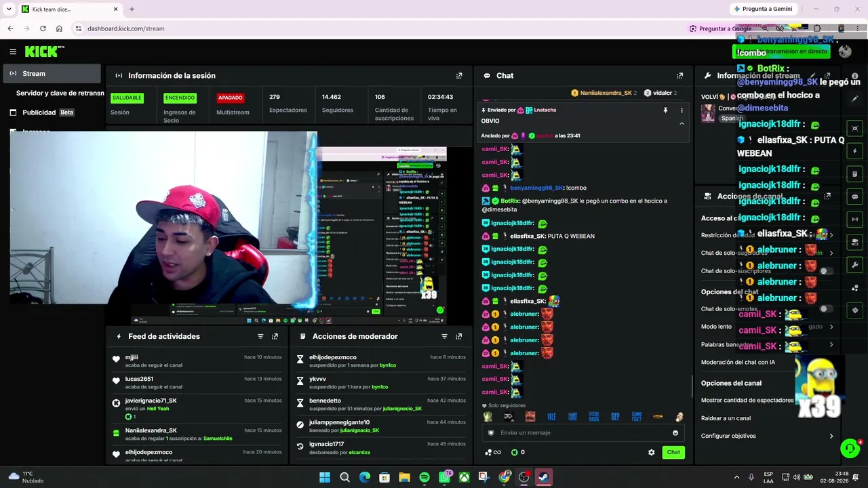Click the wrench icon in right sidebar
Image resolution: width=868 pixels, height=488 pixels.
[855, 265]
